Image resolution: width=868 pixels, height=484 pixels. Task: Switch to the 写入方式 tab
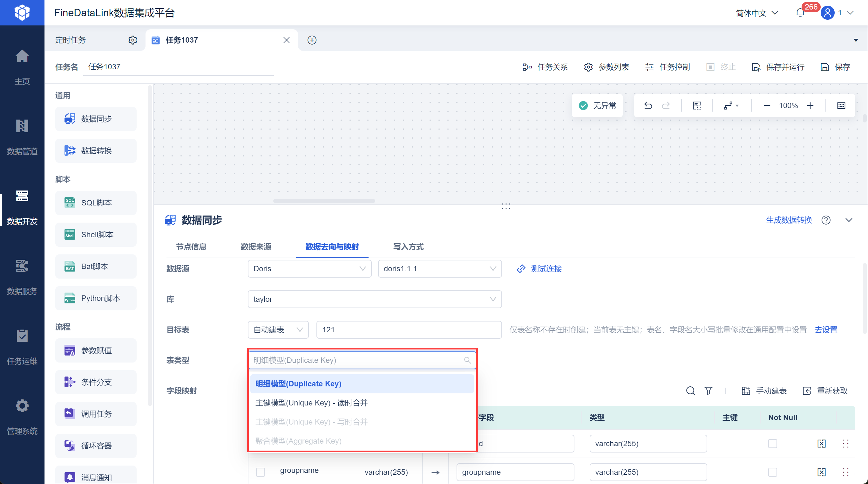(x=408, y=246)
